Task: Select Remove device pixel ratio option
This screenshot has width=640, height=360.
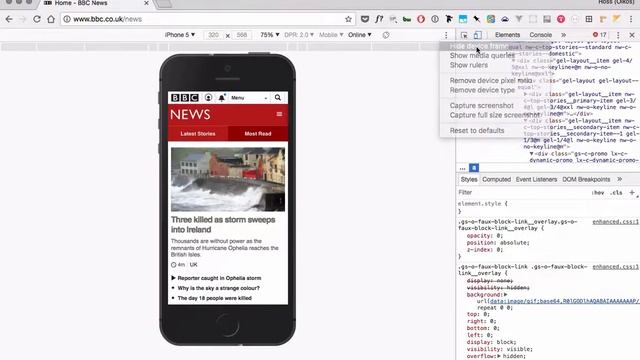Action: coord(491,80)
